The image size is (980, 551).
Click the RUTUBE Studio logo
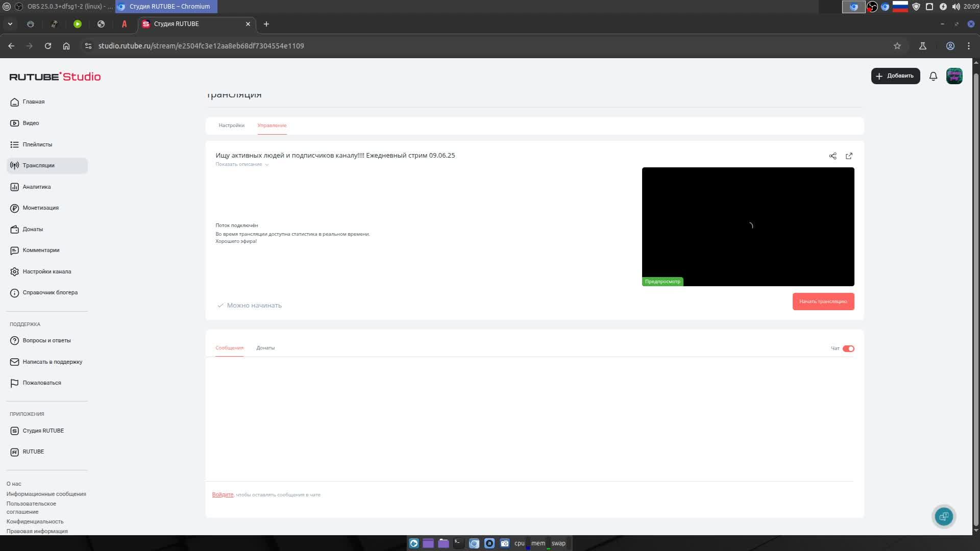coord(55,77)
